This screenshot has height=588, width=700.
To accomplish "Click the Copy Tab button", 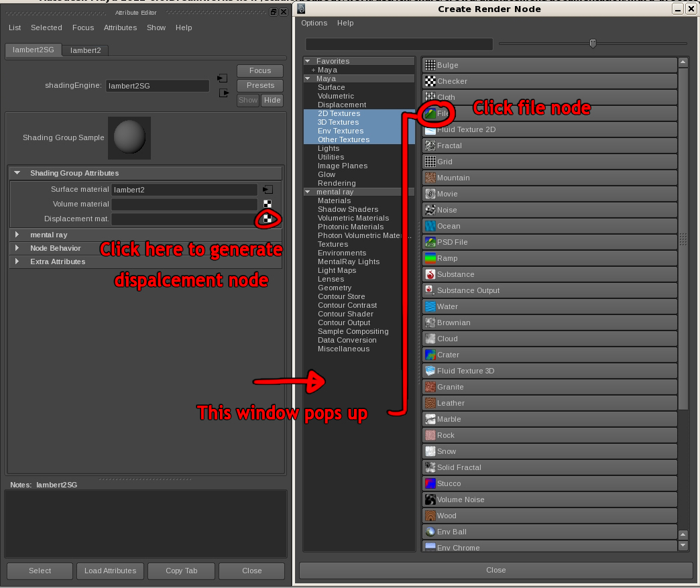I will coord(181,571).
